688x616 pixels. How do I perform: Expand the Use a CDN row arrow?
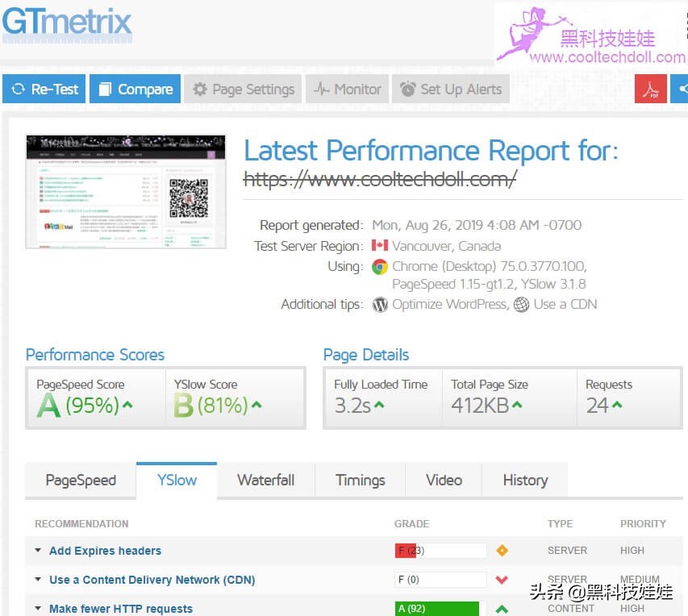[x=38, y=580]
